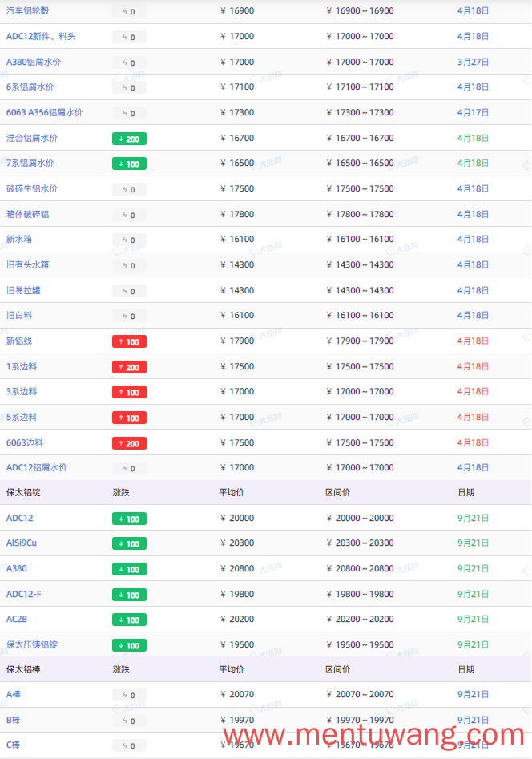Click the green down 200 badge for 混合铝屑水价

[x=129, y=139]
